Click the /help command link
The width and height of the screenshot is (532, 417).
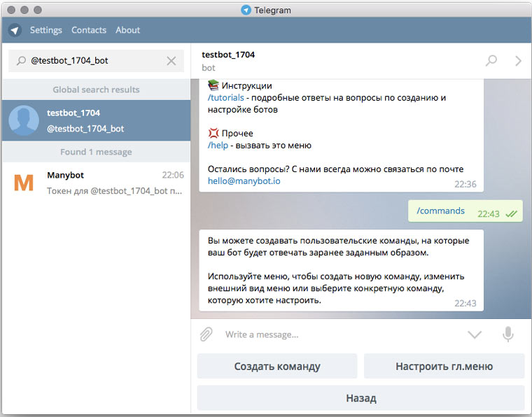coord(220,146)
